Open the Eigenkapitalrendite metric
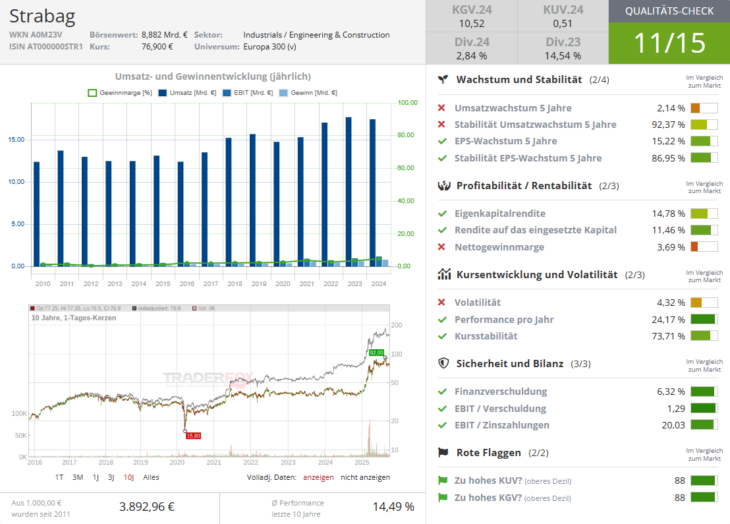Image resolution: width=730 pixels, height=524 pixels. pyautogui.click(x=500, y=214)
